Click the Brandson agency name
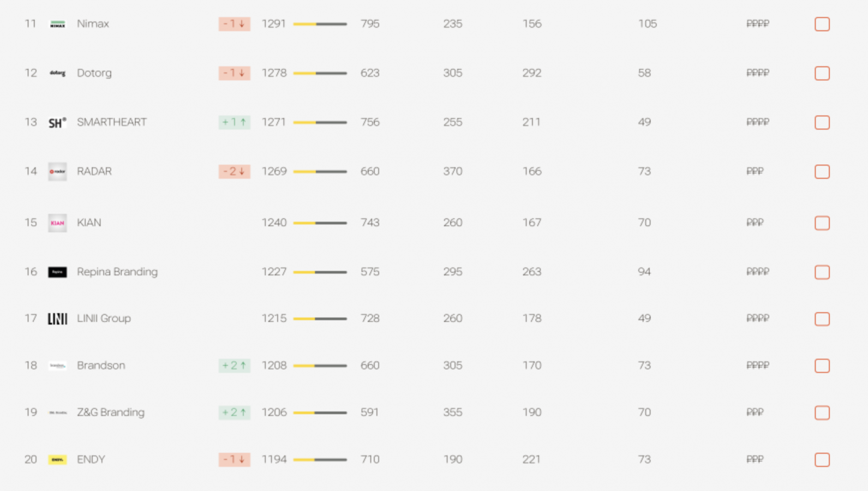The image size is (868, 491). [101, 366]
